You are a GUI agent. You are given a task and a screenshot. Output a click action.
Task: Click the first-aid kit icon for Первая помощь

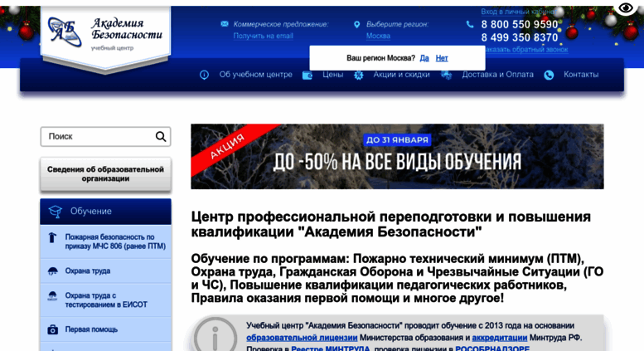pyautogui.click(x=52, y=329)
